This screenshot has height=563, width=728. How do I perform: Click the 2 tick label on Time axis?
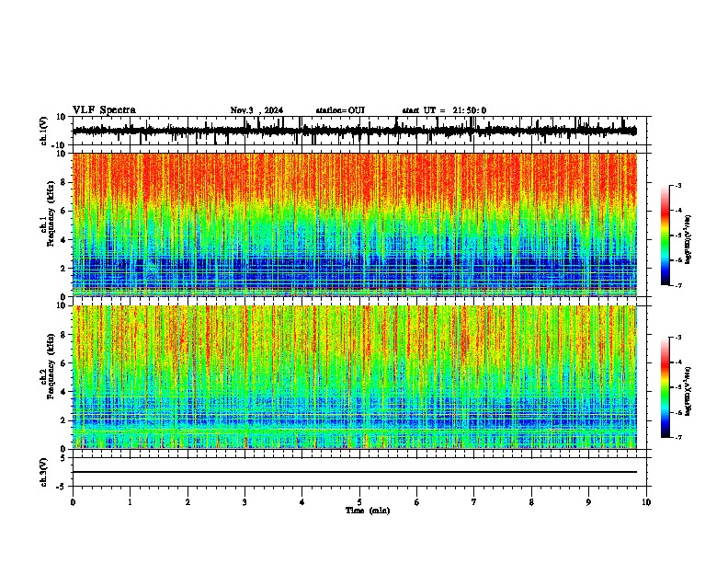pyautogui.click(x=188, y=502)
